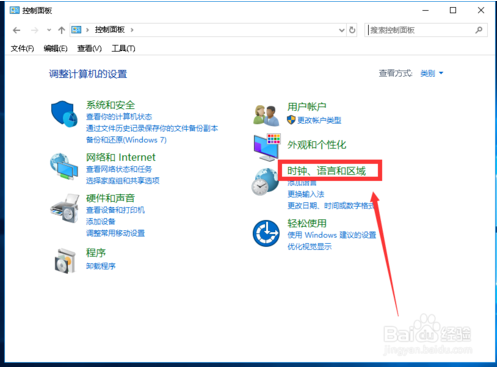Click 更改日期、时间或数字格式 link

(x=331, y=206)
